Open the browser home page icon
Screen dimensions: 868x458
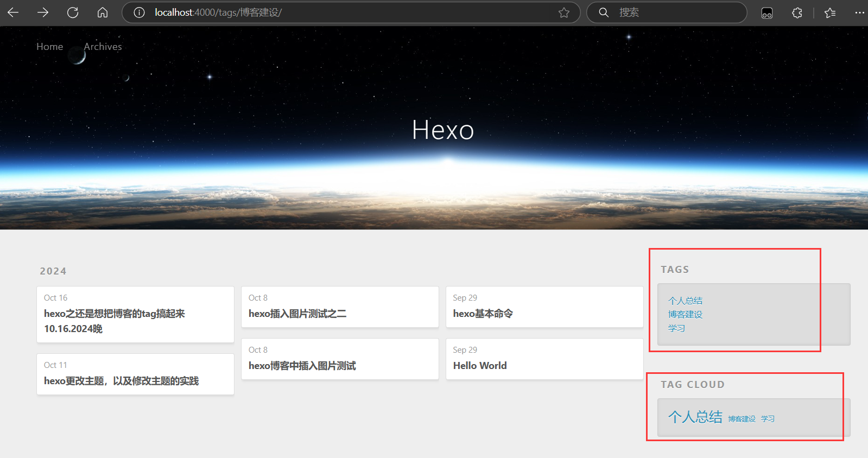103,12
